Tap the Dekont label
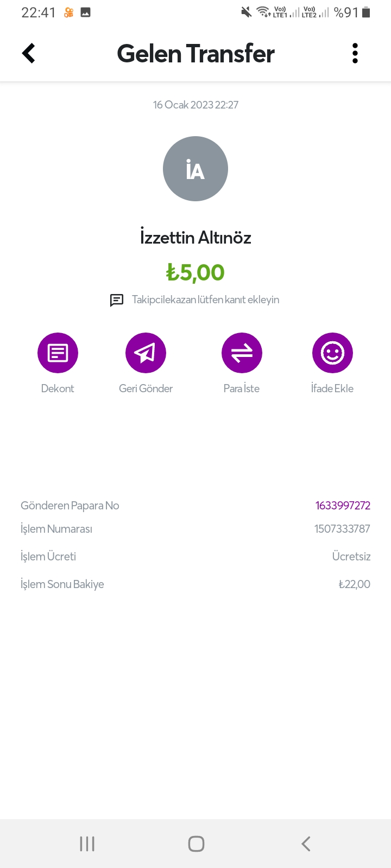Screen dimensions: 391x868 tap(58, 388)
